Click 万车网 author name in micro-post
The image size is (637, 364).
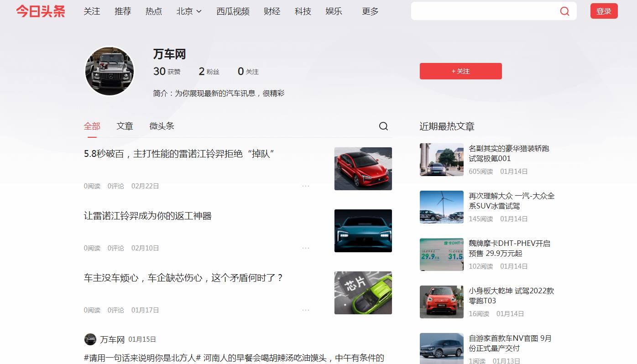112,340
